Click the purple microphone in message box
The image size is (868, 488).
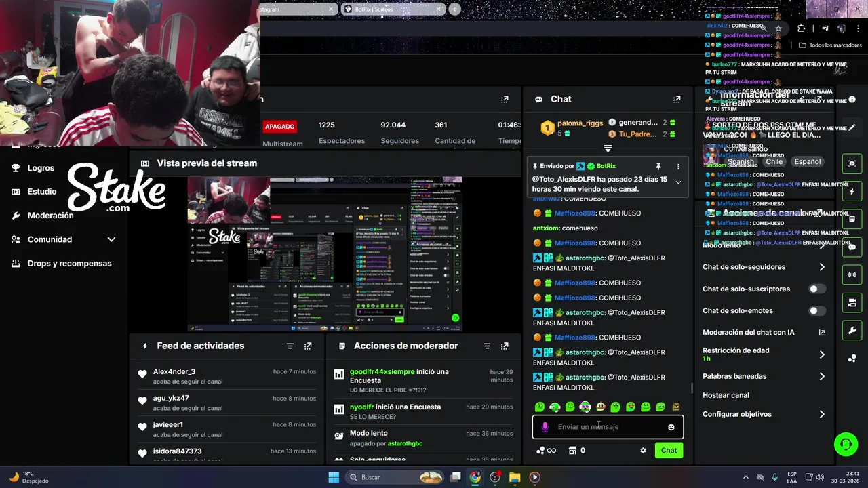point(545,427)
